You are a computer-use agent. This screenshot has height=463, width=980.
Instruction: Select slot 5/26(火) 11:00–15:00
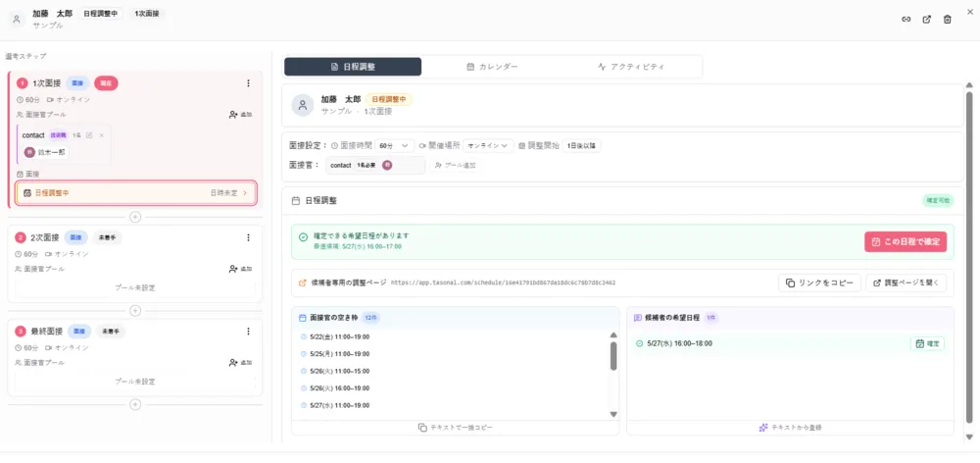click(340, 371)
